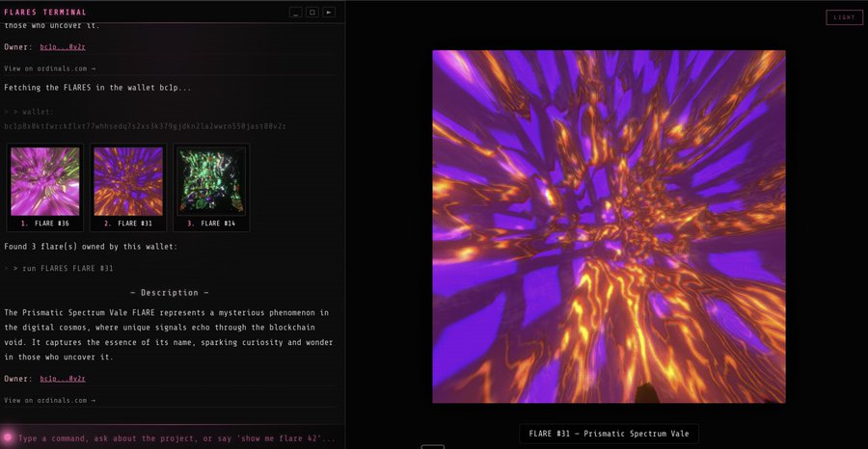The height and width of the screenshot is (449, 868).
Task: Minimize the FLARES TERMINAL panel
Action: tap(296, 13)
